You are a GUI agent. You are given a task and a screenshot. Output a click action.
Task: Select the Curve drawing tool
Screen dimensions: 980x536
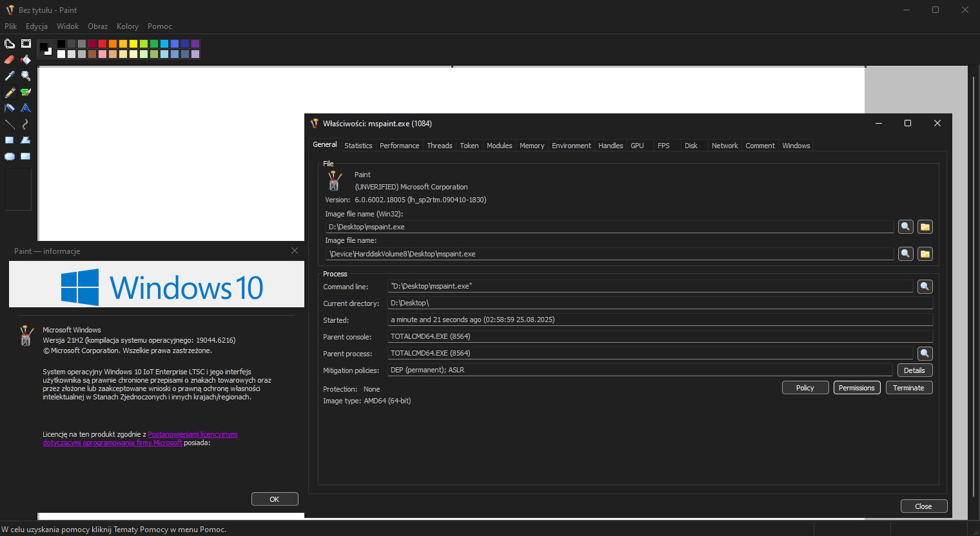pyautogui.click(x=26, y=124)
